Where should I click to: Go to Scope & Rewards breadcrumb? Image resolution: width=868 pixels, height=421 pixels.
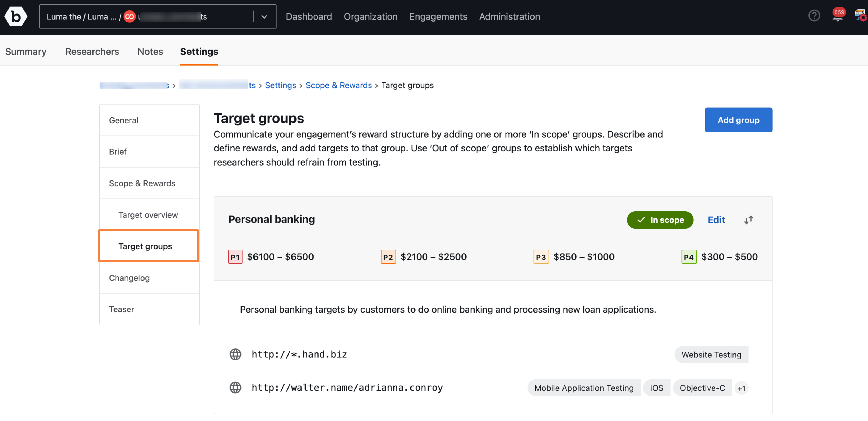point(338,85)
